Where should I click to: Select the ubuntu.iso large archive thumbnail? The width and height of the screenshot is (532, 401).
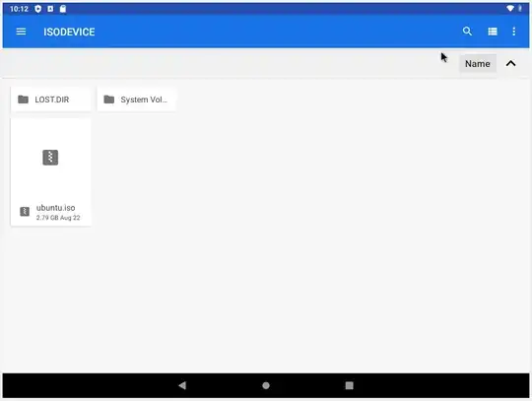50,158
